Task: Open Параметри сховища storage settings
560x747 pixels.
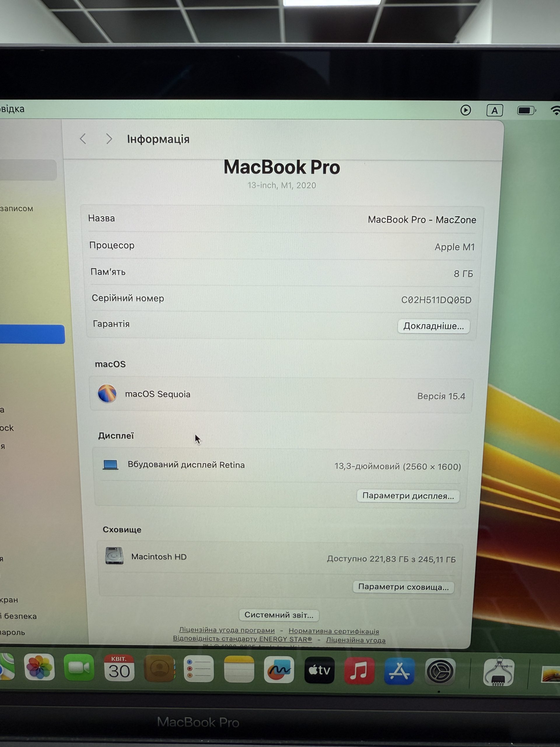Action: [403, 587]
